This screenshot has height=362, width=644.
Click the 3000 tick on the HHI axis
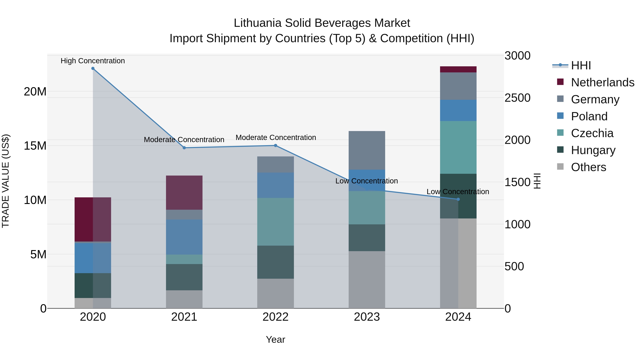tap(517, 55)
